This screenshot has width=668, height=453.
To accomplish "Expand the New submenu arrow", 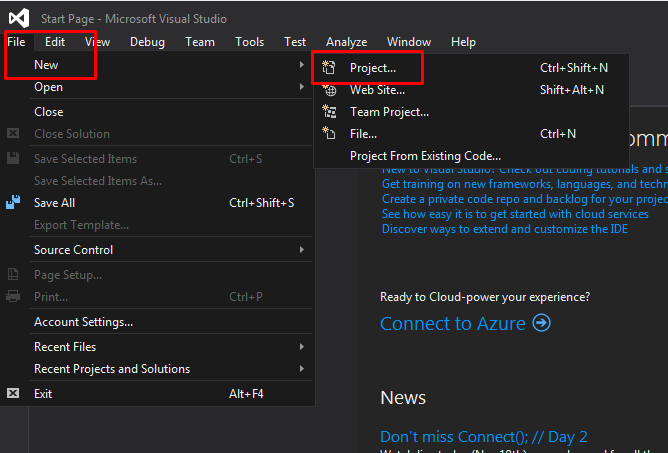I will (x=302, y=64).
